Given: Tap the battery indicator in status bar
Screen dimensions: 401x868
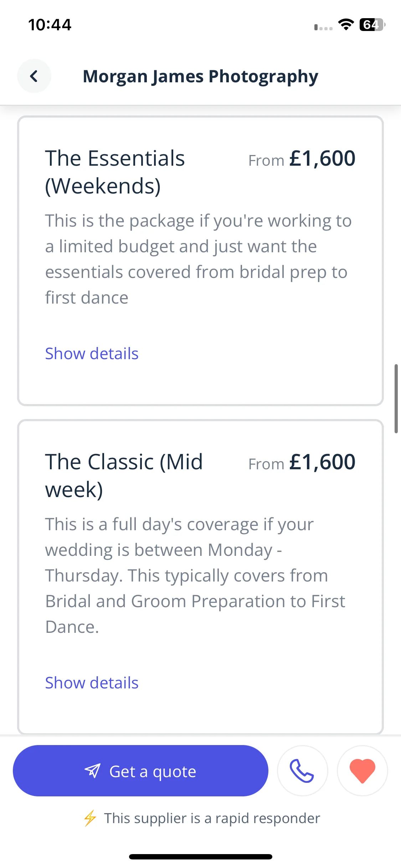Looking at the screenshot, I should coord(372,25).
